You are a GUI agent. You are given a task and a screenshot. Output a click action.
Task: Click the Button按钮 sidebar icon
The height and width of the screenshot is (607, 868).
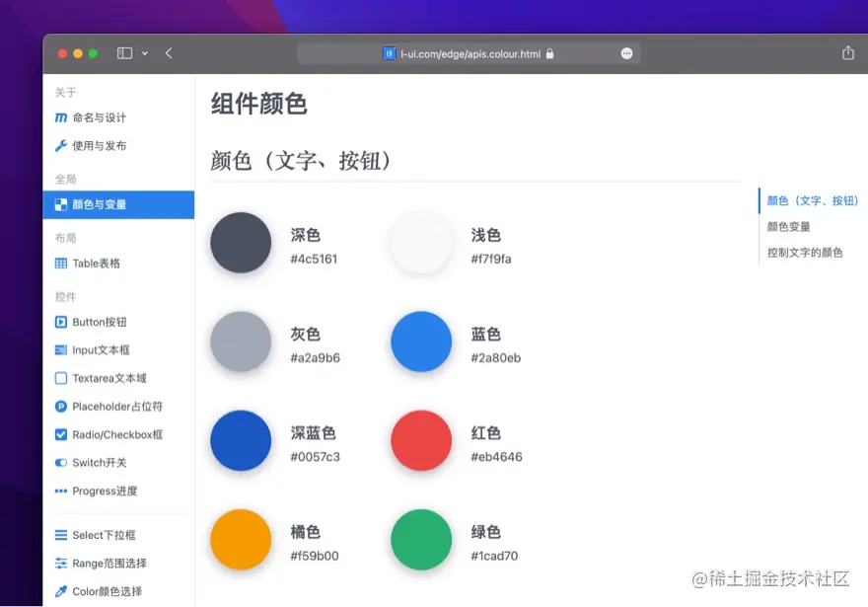tap(60, 321)
